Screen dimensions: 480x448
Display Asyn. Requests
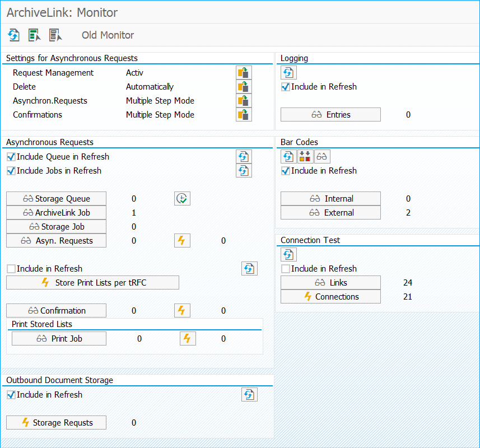[x=57, y=241]
